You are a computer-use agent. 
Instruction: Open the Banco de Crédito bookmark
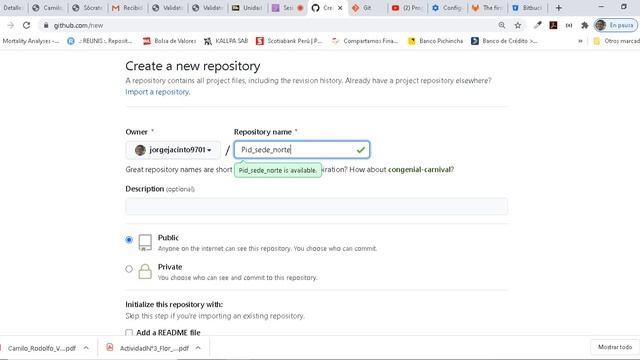pos(504,41)
